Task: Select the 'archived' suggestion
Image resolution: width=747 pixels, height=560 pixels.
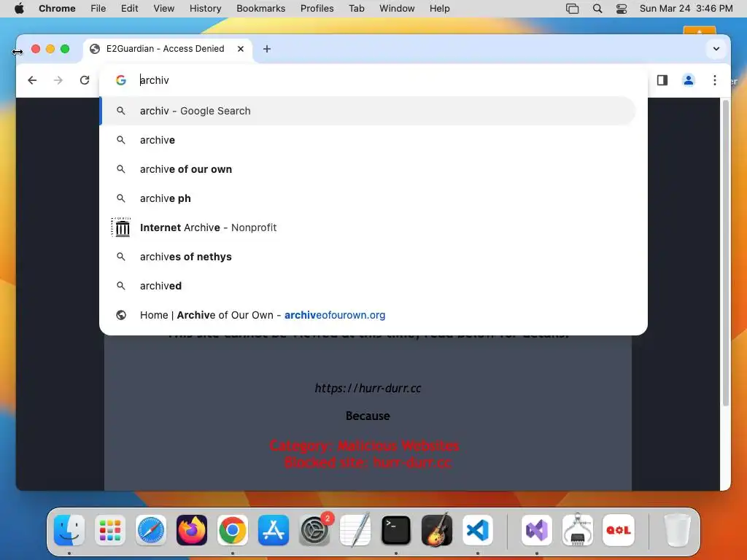Action: [x=368, y=286]
